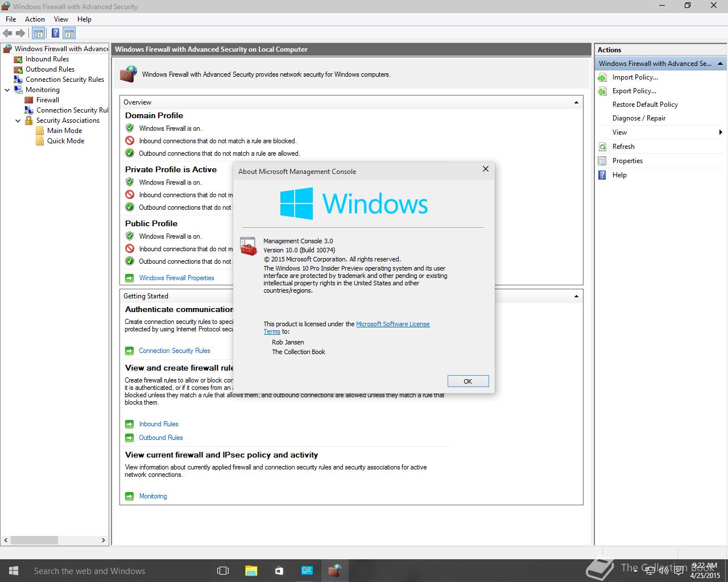Select Outbound Rules in the console tree
Viewport: 728px width, 582px height.
point(49,69)
